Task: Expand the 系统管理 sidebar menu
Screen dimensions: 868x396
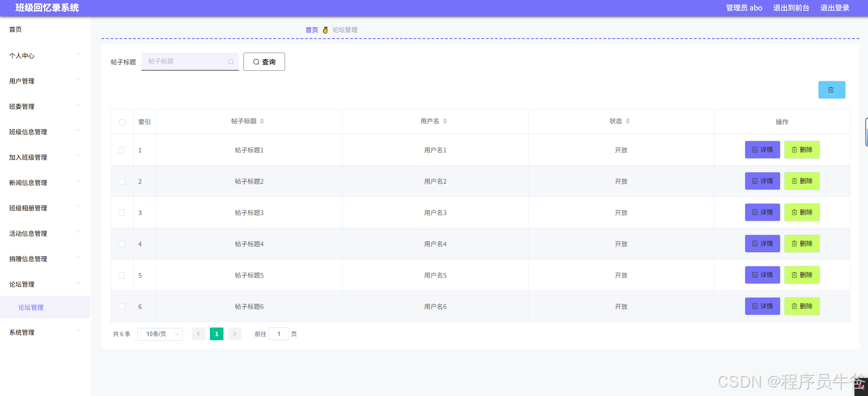Action: coord(45,332)
